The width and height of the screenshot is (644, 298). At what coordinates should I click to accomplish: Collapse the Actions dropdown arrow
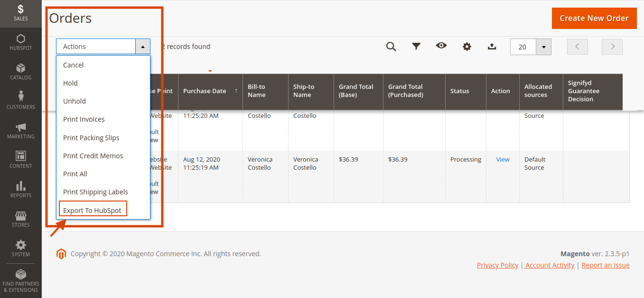point(143,47)
